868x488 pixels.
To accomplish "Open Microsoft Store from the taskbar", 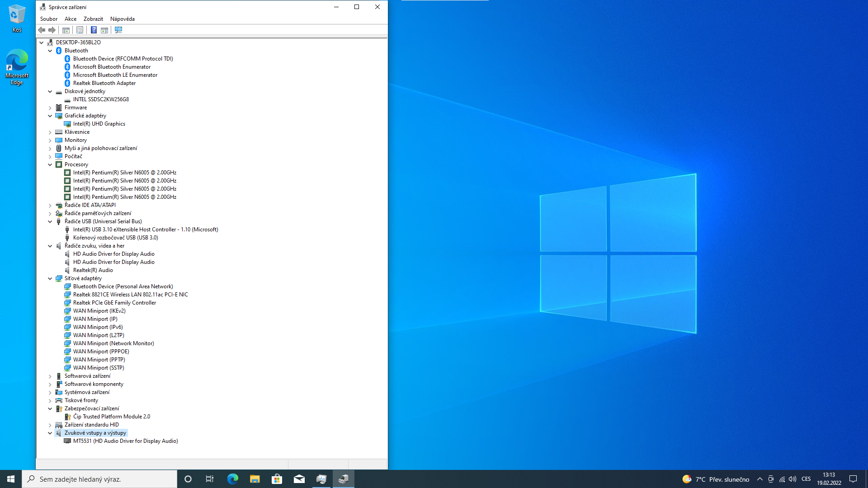I will point(277,479).
